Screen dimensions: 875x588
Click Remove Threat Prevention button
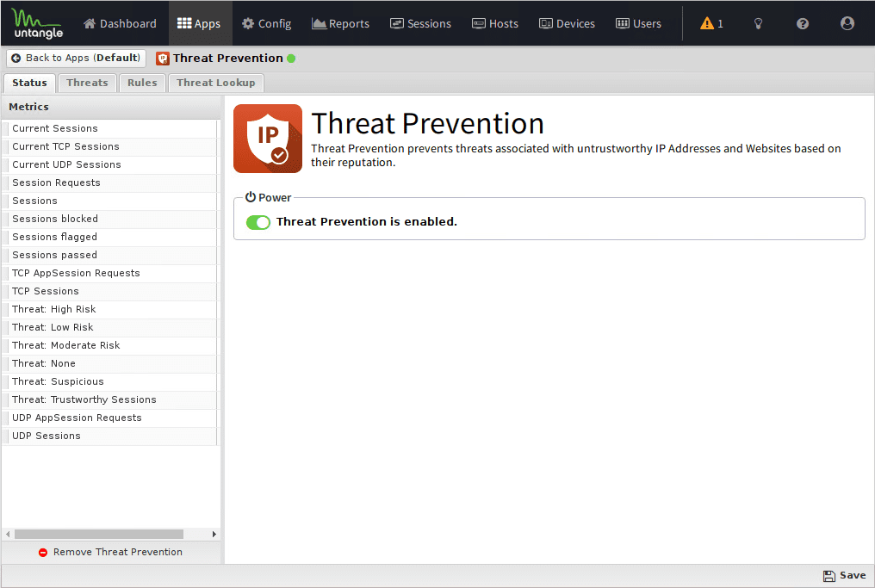click(x=110, y=553)
